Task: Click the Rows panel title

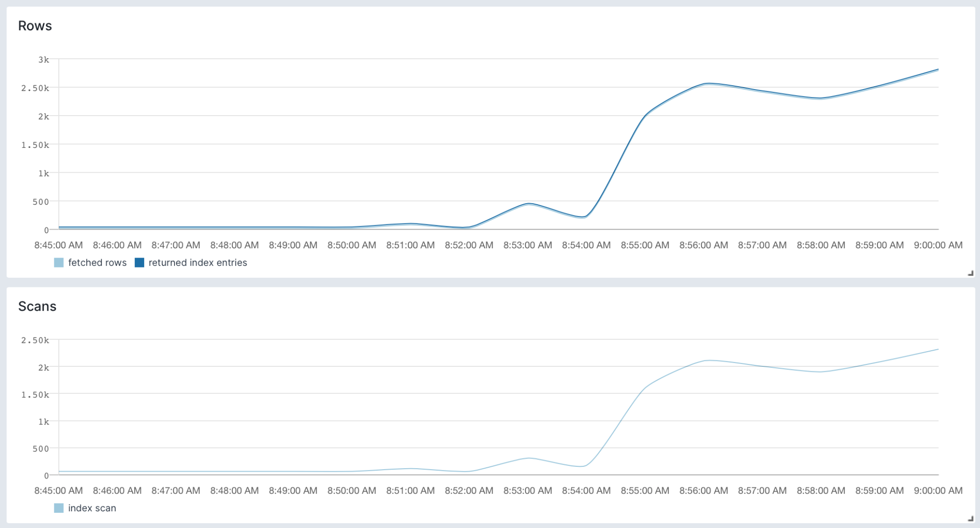Action: point(35,26)
